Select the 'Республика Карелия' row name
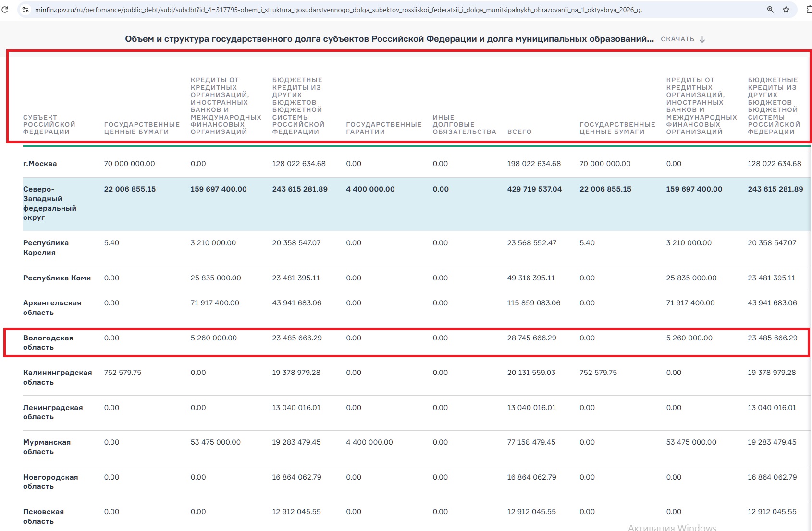Image resolution: width=812 pixels, height=531 pixels. tap(46, 248)
